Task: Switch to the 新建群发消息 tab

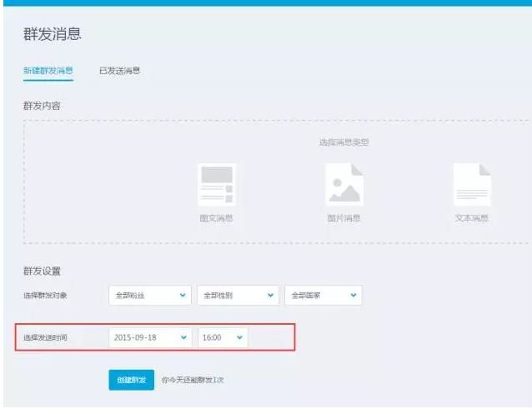Action: 48,71
